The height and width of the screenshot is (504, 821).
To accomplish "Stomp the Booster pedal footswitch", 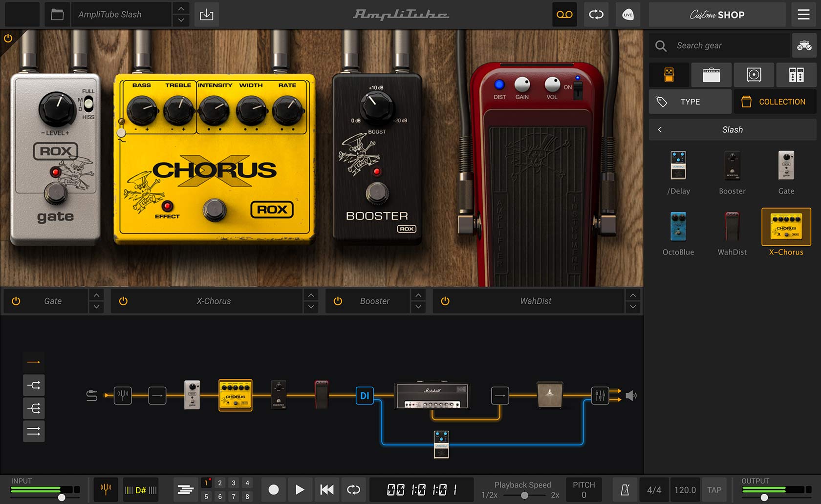I will [x=377, y=193].
